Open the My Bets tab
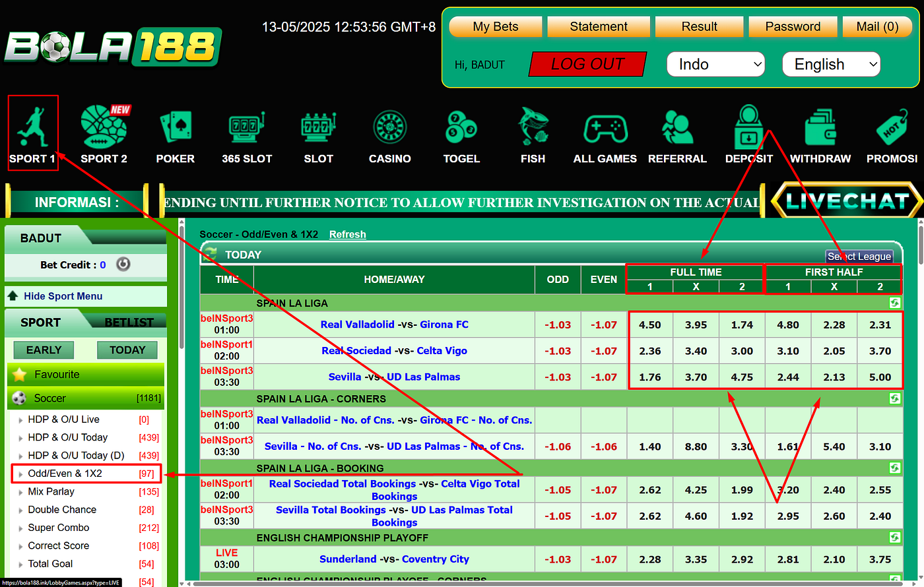 coord(496,26)
